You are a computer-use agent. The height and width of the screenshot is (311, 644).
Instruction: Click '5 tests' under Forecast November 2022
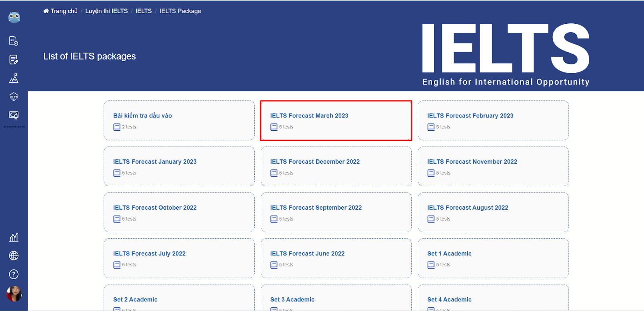pos(443,173)
